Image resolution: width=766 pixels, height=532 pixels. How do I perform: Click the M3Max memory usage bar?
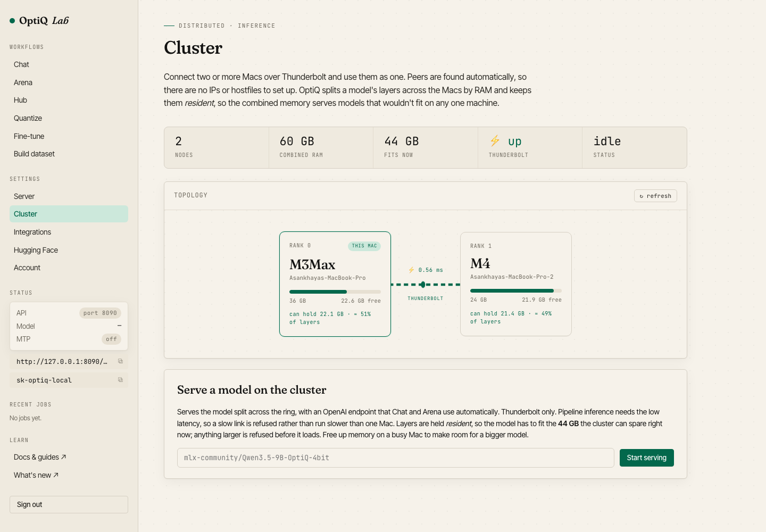click(335, 292)
